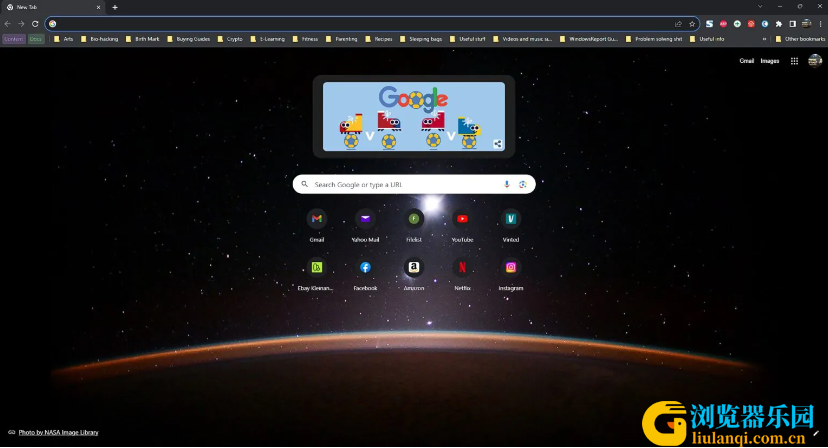Open the Useful info bookmark folder
This screenshot has width=828, height=448.
[707, 39]
